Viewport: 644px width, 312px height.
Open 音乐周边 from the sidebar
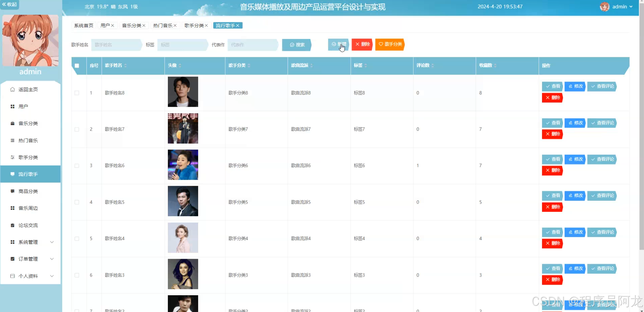coord(28,208)
